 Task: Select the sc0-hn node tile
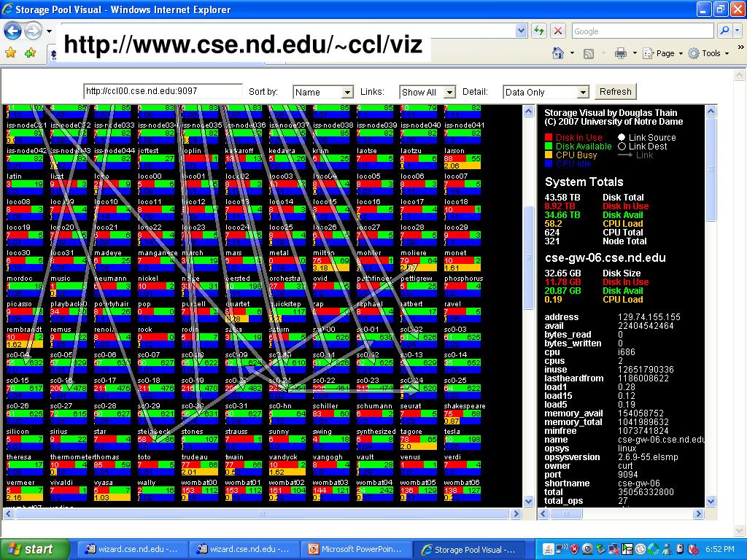[x=287, y=414]
